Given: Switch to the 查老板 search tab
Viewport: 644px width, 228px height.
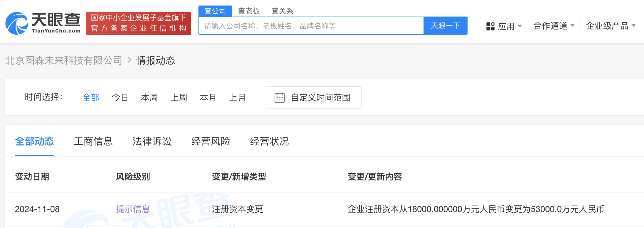Looking at the screenshot, I should coord(249,11).
